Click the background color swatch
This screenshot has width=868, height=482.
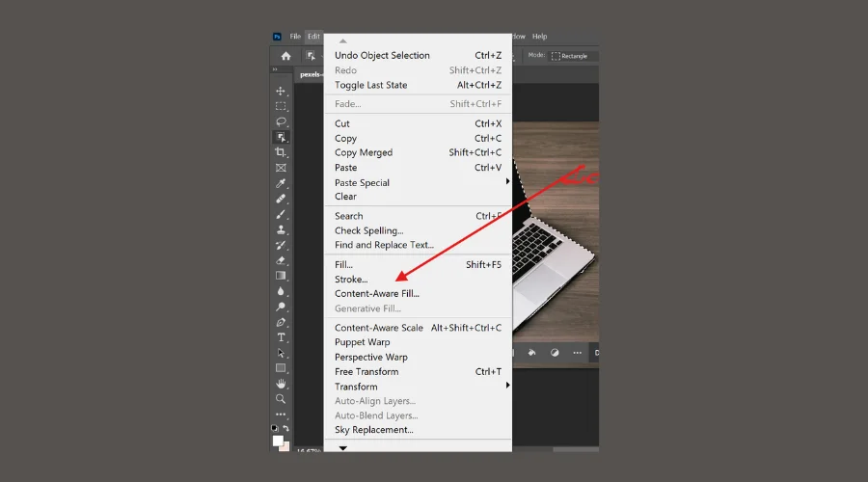coord(286,447)
